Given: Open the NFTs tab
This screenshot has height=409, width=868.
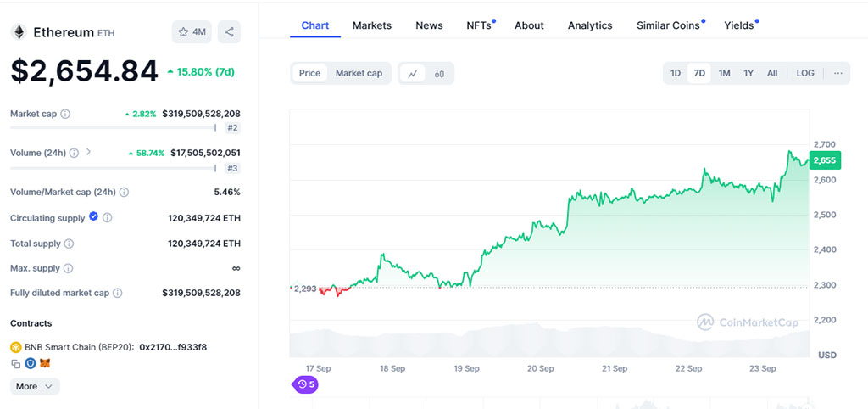Looking at the screenshot, I should coord(480,25).
